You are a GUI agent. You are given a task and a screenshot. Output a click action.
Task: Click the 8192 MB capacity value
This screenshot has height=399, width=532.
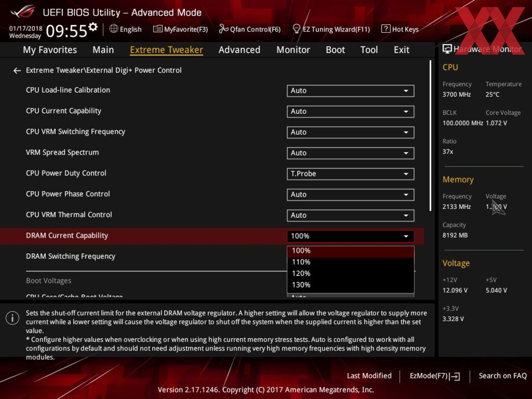click(455, 235)
